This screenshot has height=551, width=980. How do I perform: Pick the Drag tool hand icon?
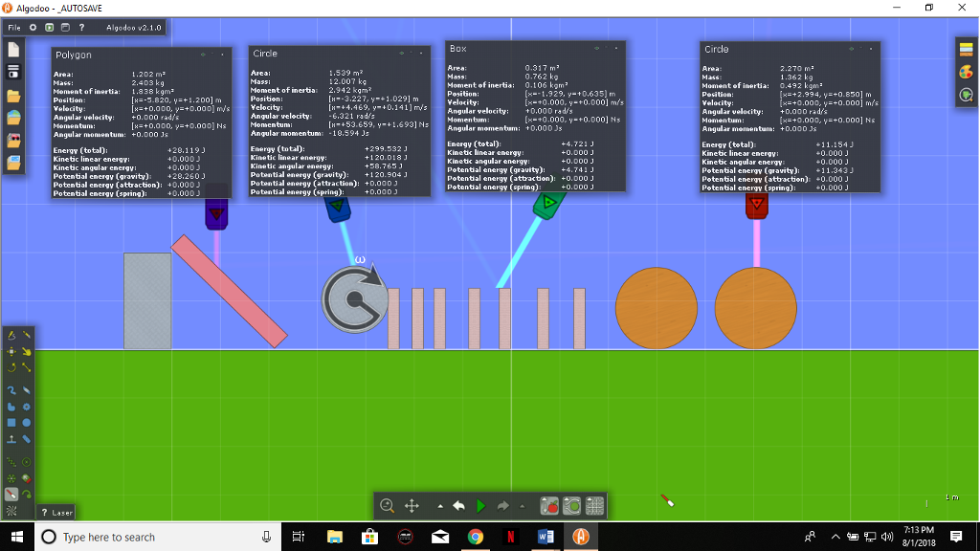[27, 352]
